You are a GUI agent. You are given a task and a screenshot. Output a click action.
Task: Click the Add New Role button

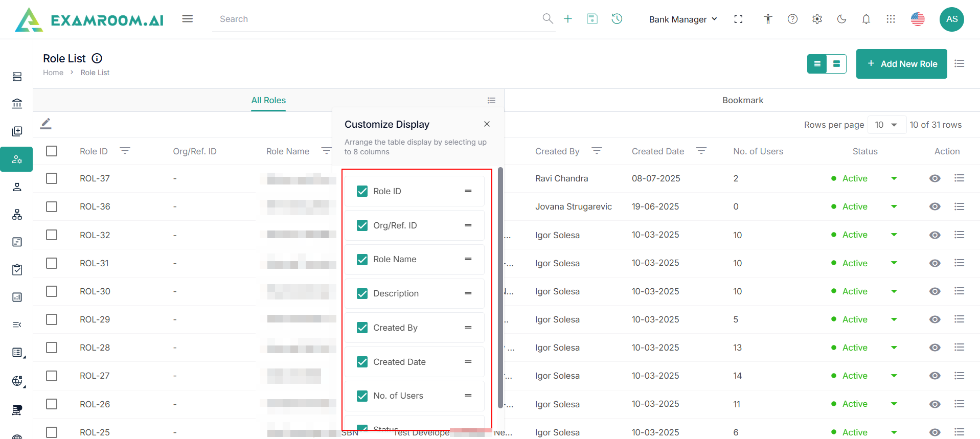coord(901,64)
